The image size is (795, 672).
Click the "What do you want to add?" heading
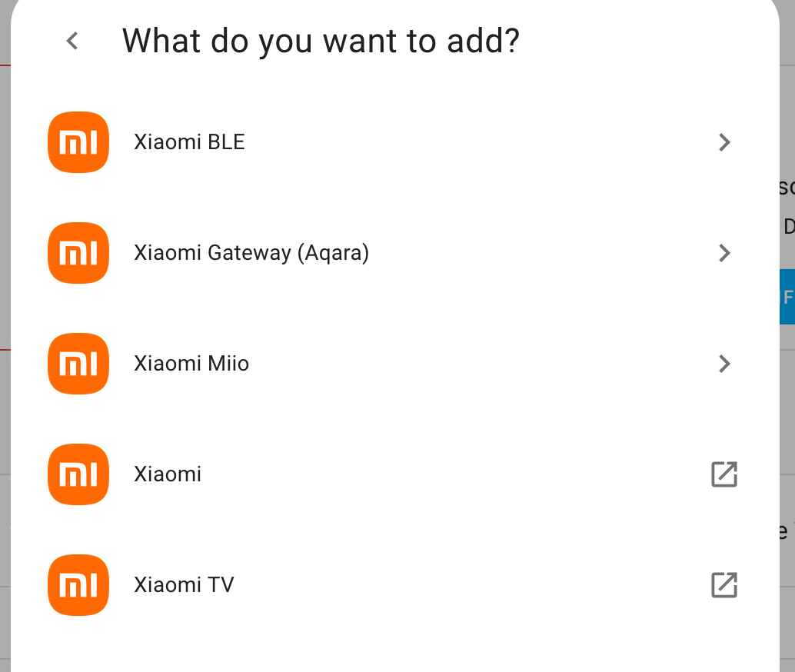coord(321,41)
